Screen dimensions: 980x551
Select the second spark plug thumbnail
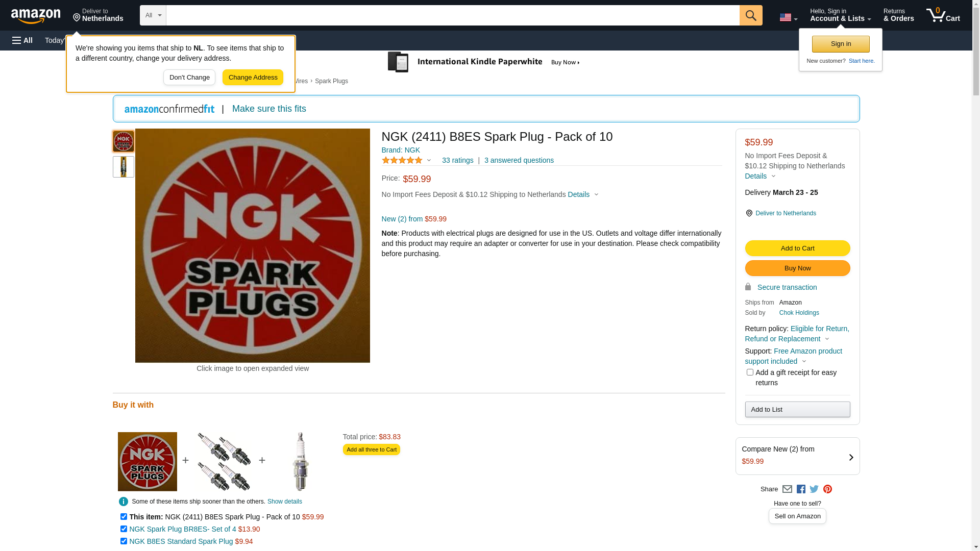[124, 167]
